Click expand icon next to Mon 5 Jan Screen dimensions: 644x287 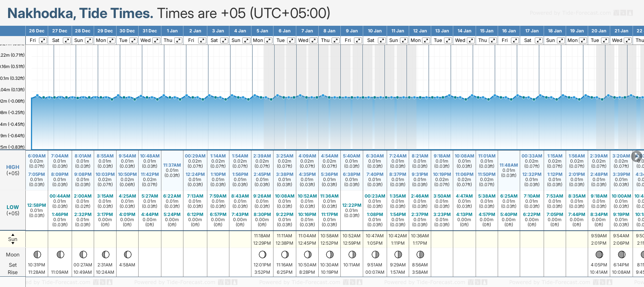(x=268, y=40)
